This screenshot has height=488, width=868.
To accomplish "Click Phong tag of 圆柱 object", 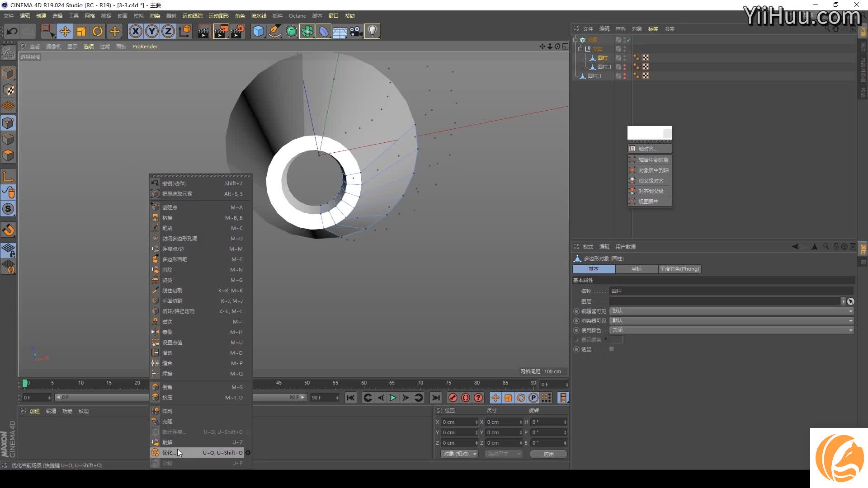I will 637,58.
